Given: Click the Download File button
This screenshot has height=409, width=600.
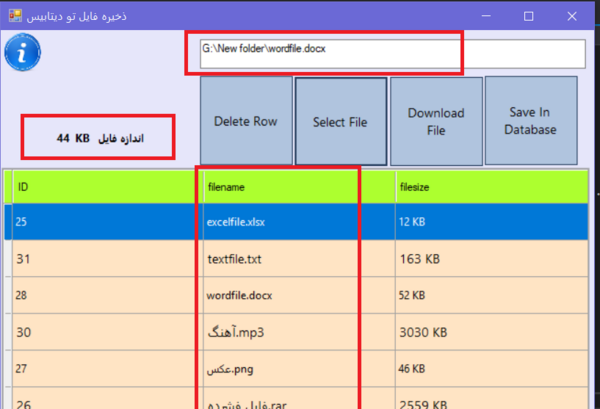Looking at the screenshot, I should [436, 121].
